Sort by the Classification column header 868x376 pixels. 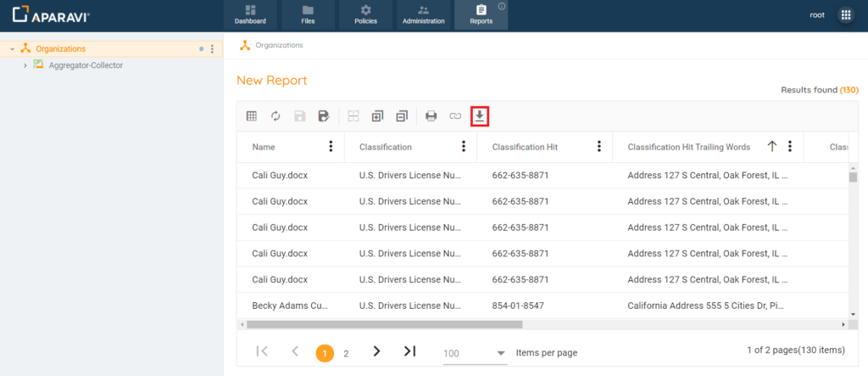(386, 147)
